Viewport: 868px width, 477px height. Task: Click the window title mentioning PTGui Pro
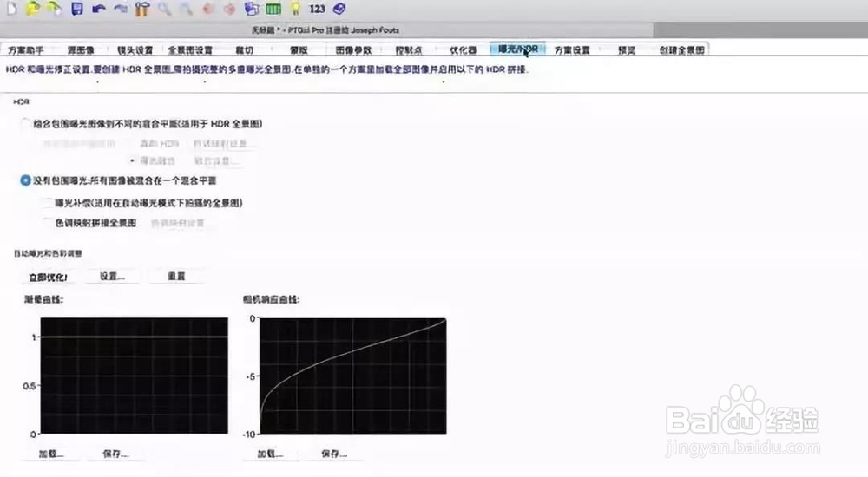click(325, 29)
